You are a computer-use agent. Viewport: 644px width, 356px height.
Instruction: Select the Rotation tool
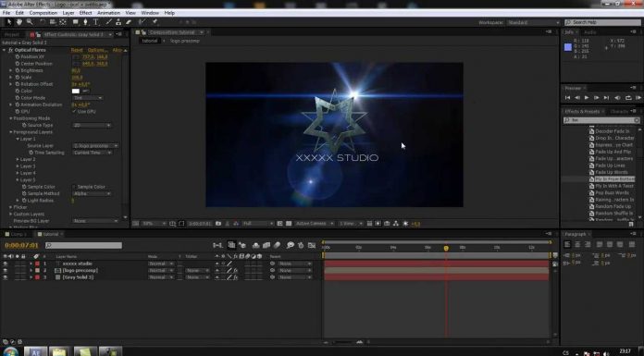(43, 22)
